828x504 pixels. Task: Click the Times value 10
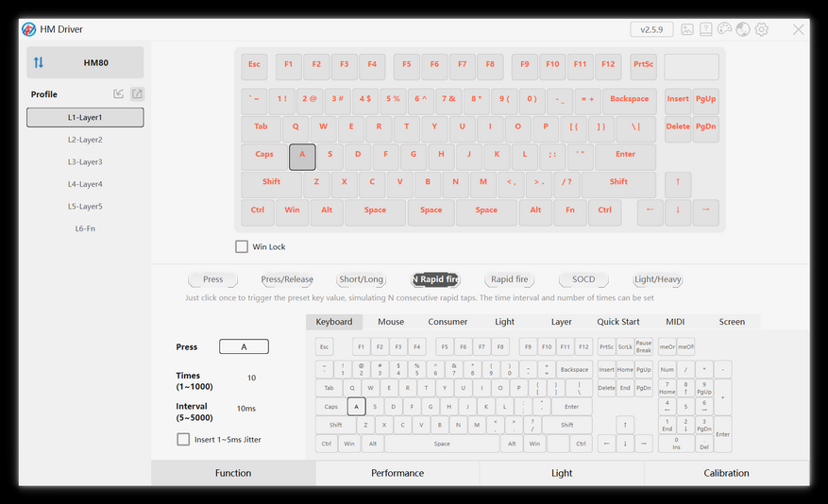pyautogui.click(x=252, y=378)
